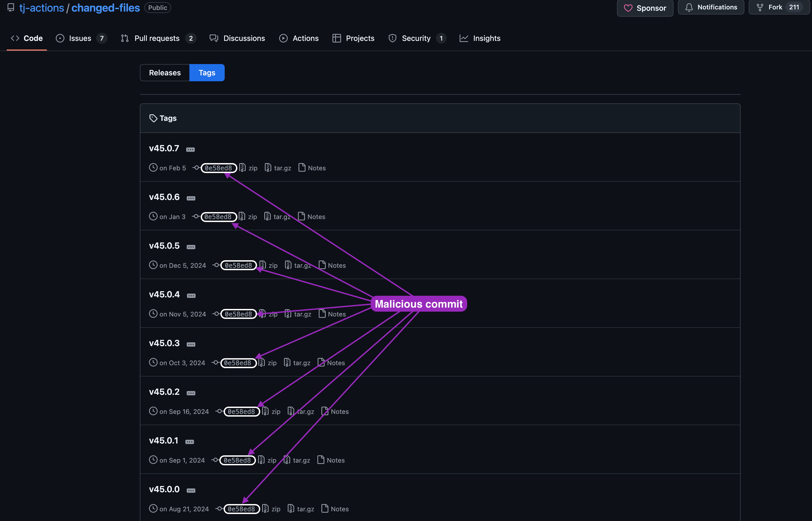
Task: Open the Security tab
Action: pyautogui.click(x=416, y=38)
